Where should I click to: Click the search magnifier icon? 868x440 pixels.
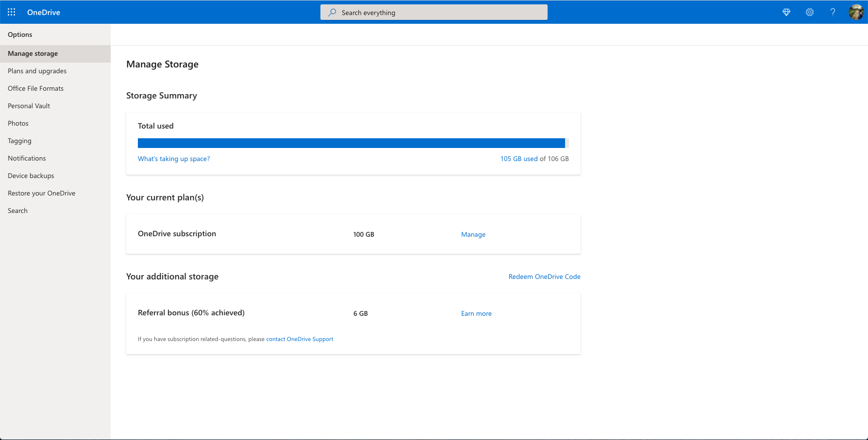332,13
